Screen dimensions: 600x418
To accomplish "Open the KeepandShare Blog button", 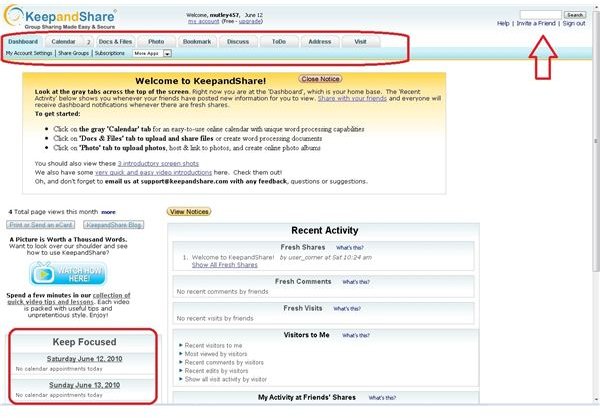I will [114, 225].
